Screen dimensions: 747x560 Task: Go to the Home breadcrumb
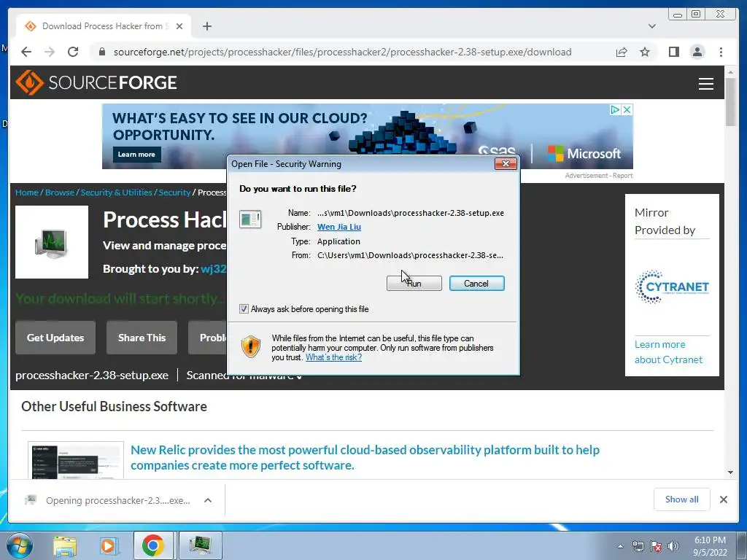tap(27, 192)
